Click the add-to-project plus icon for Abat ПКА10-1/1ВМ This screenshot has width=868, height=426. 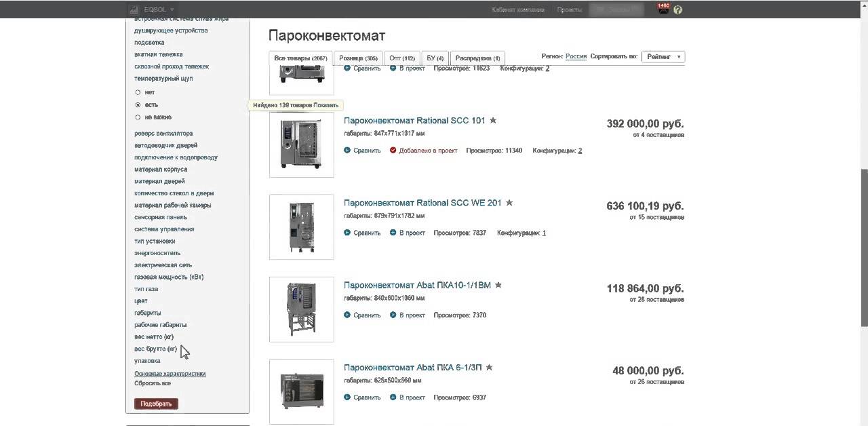tap(393, 315)
